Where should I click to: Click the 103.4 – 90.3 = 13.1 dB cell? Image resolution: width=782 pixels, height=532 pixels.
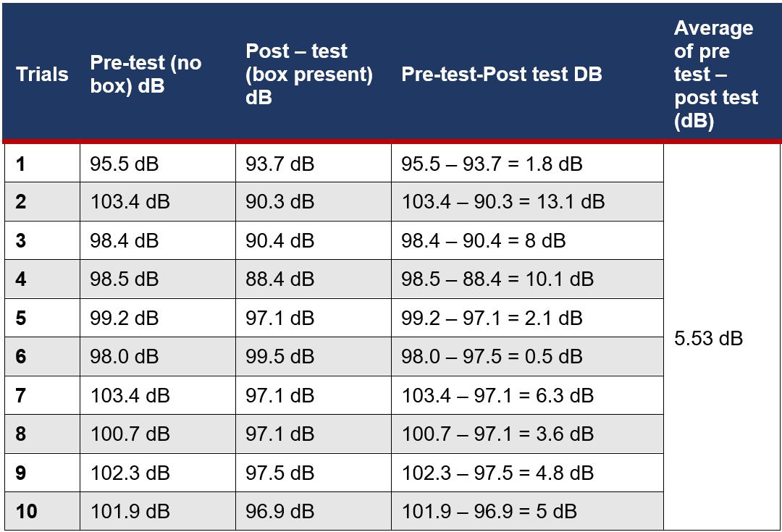pos(527,202)
